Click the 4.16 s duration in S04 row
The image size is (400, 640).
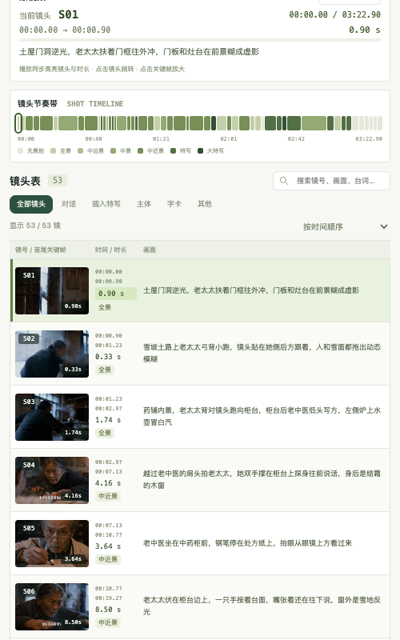tap(108, 483)
